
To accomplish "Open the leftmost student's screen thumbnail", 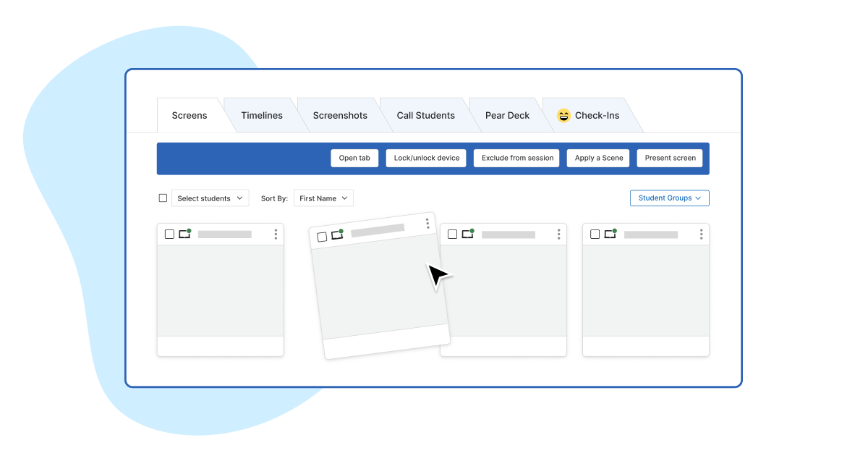I will pos(221,290).
